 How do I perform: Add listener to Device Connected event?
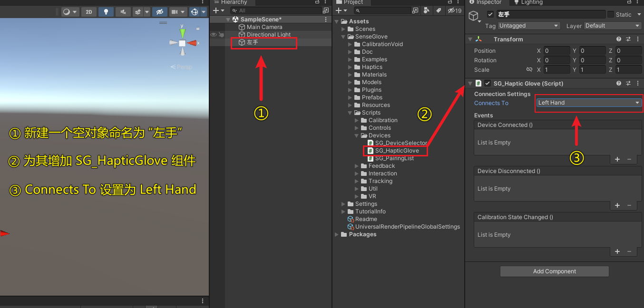tap(617, 160)
